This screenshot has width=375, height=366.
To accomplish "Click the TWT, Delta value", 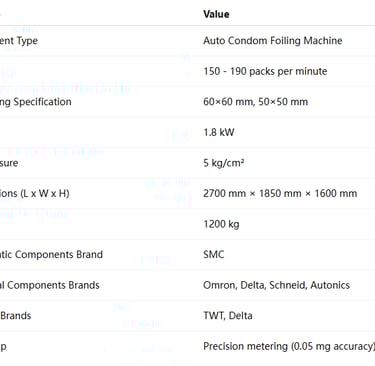I will point(228,316).
